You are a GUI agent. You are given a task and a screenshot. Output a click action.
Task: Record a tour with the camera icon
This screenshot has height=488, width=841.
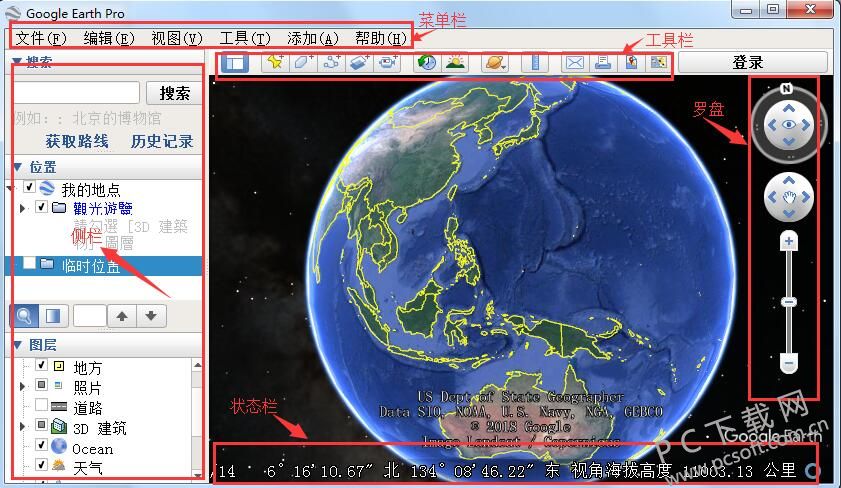388,62
